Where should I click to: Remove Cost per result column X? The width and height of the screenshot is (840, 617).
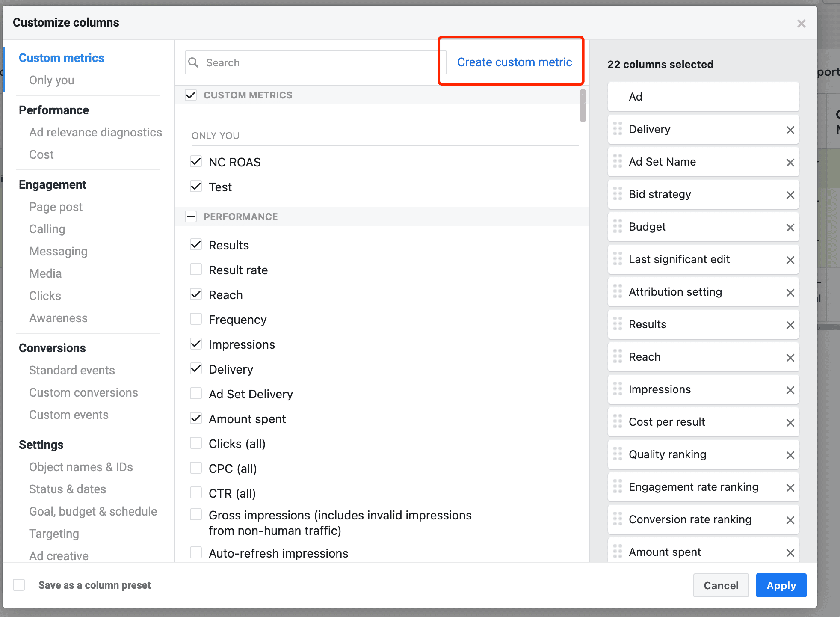click(790, 423)
